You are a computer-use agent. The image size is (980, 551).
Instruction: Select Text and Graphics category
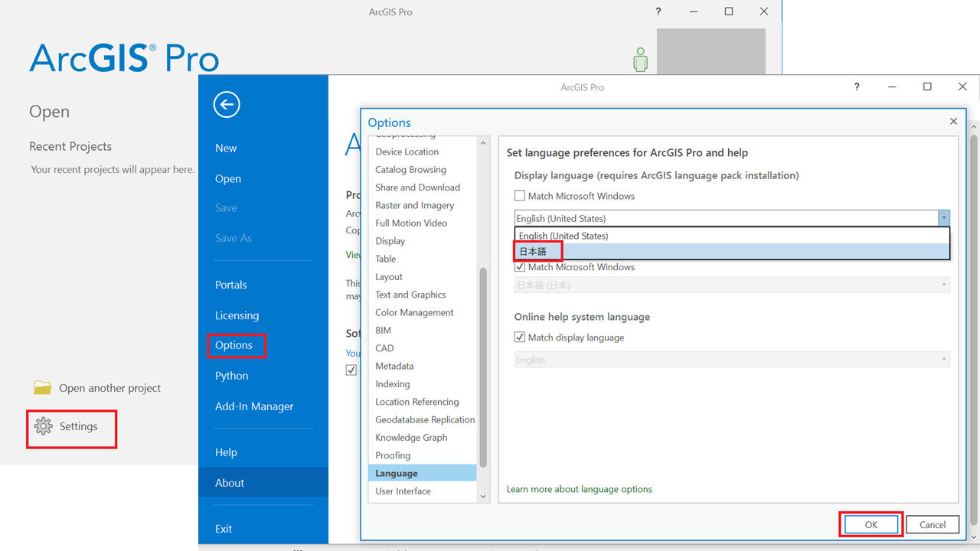pyautogui.click(x=410, y=295)
